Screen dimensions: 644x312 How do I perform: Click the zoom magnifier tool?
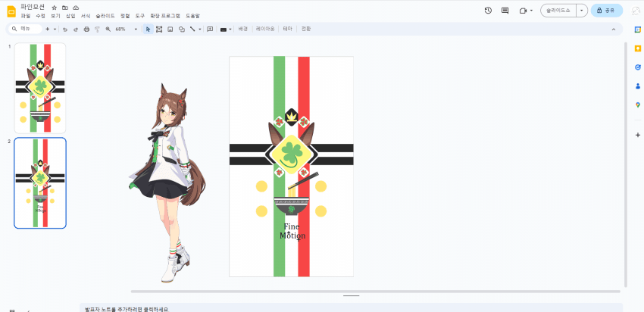(108, 29)
